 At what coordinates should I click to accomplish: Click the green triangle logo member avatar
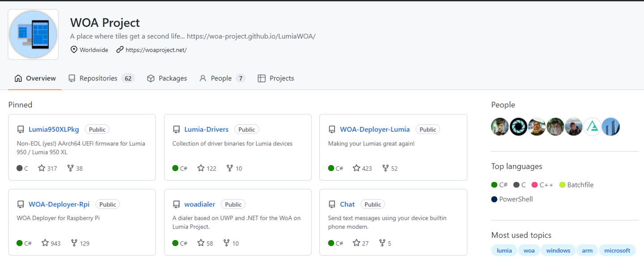pyautogui.click(x=592, y=127)
